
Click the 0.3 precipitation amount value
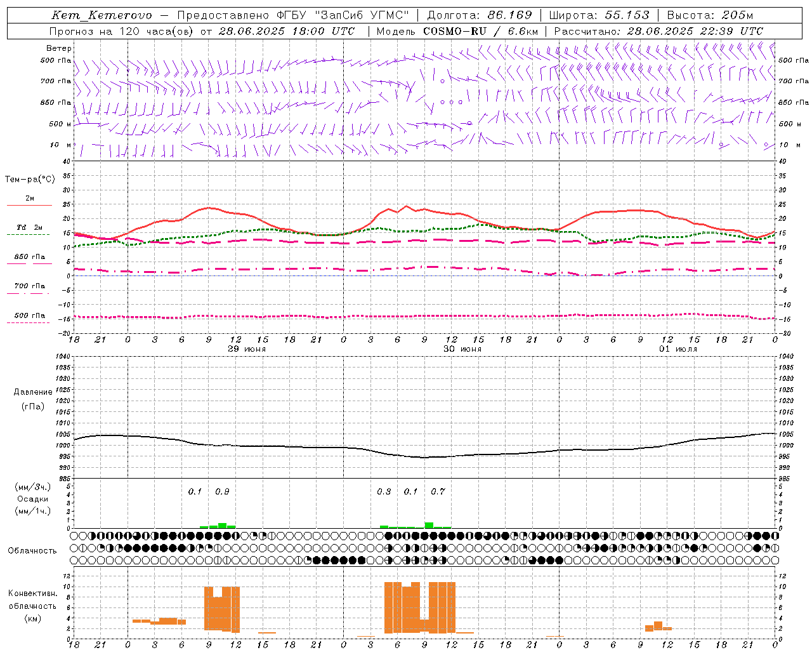[384, 492]
